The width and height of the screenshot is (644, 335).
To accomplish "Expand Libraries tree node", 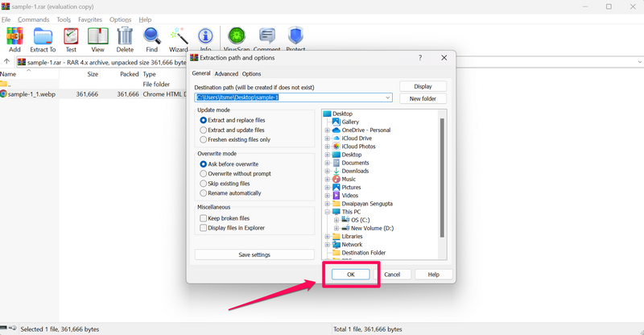I will point(328,236).
